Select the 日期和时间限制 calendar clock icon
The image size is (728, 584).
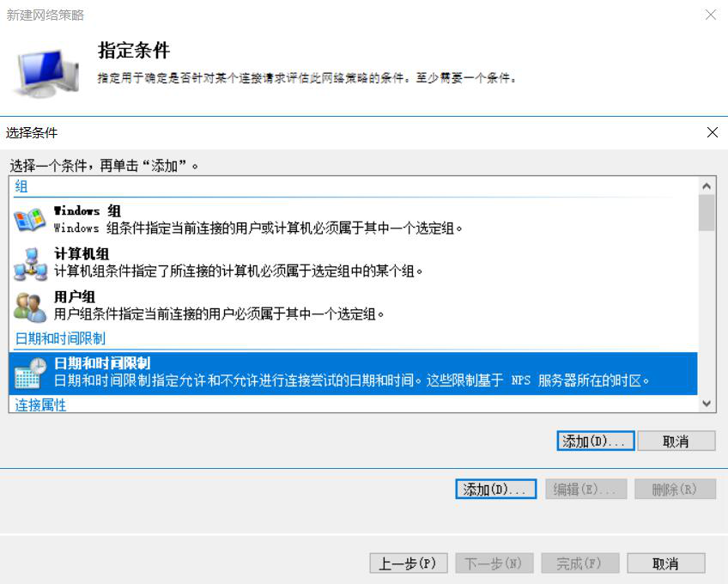30,373
